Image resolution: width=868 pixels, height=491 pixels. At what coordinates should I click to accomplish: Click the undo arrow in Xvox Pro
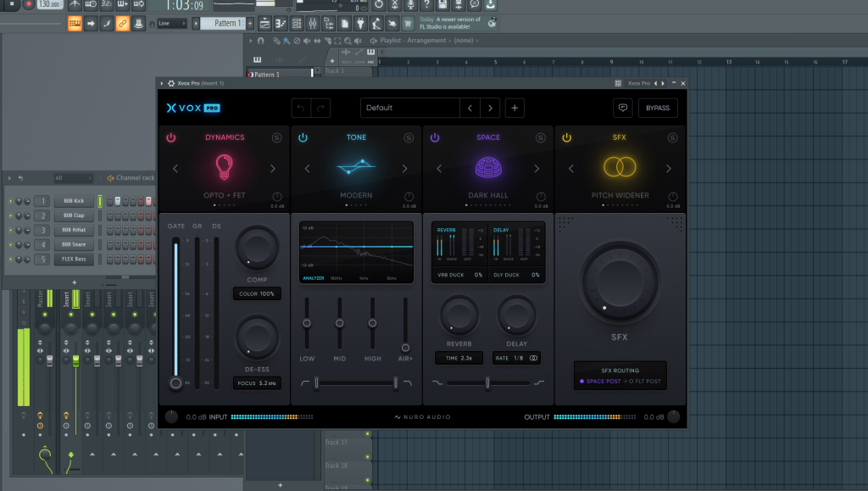(301, 108)
